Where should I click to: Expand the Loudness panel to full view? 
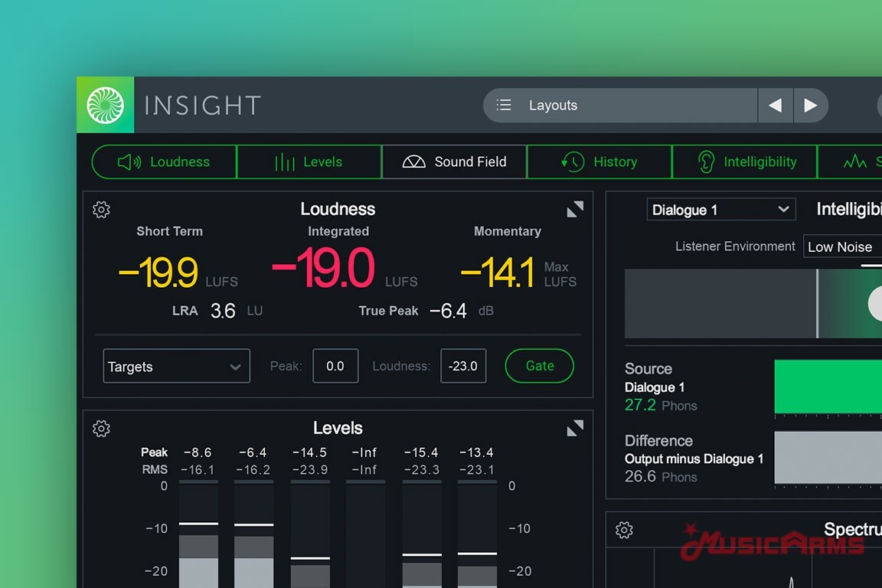pos(574,209)
